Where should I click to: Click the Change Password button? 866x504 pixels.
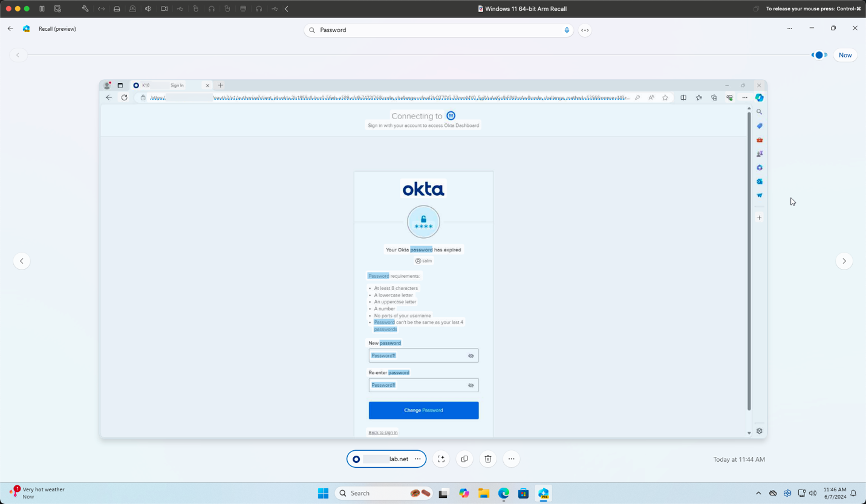pyautogui.click(x=423, y=410)
